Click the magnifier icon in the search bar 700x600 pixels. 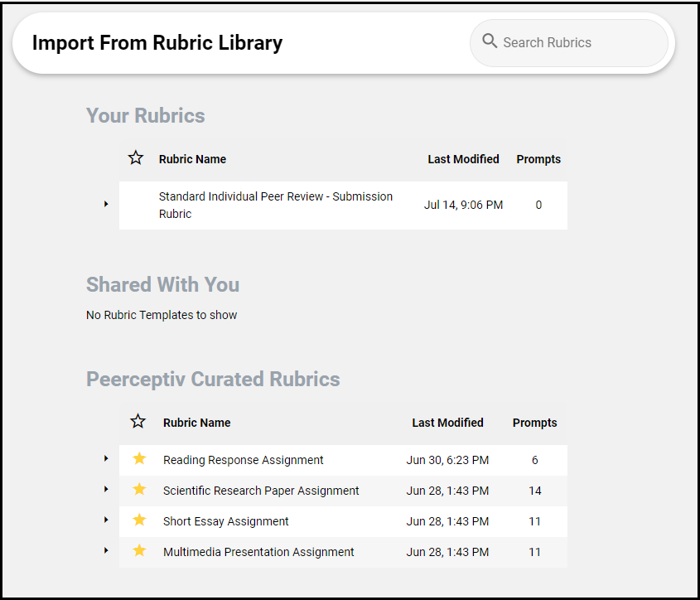pos(490,41)
